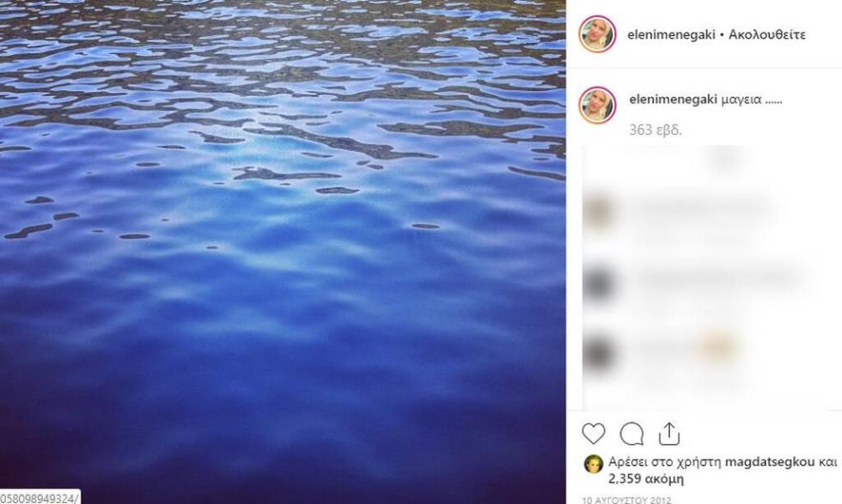Show the 2,359 ακόμη likes list
This screenshot has height=504, width=842.
point(646,479)
